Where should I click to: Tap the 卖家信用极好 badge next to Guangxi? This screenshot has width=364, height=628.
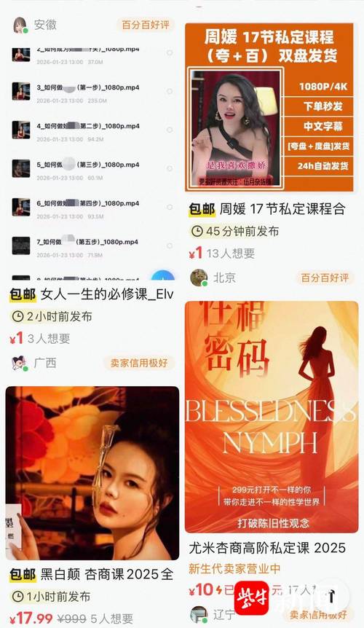(x=139, y=363)
